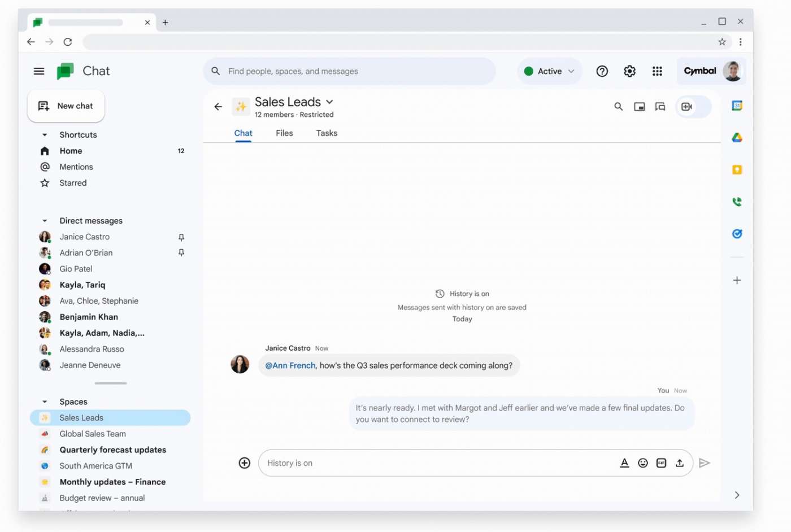This screenshot has height=532, width=791.
Task: Open Google Calendar in the side panel
Action: 737,106
